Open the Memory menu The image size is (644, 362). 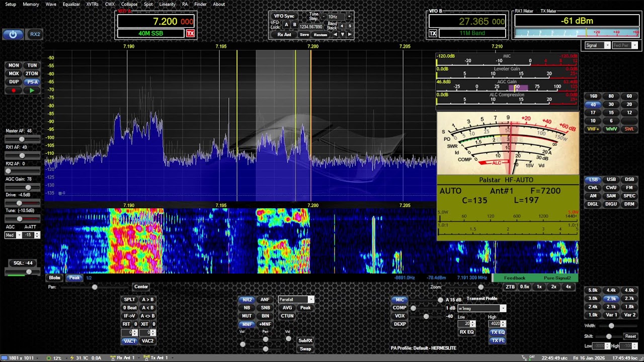(x=31, y=5)
